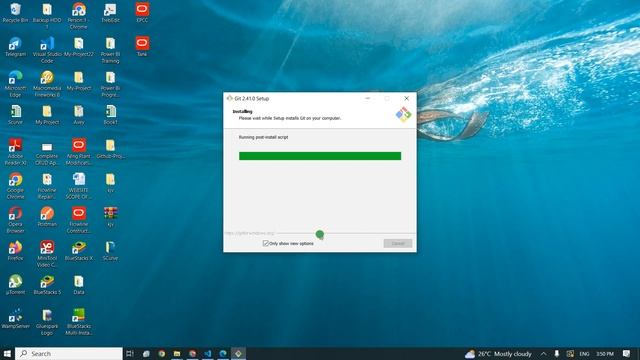
Task: Open the notification center icon
Action: pyautogui.click(x=627, y=354)
